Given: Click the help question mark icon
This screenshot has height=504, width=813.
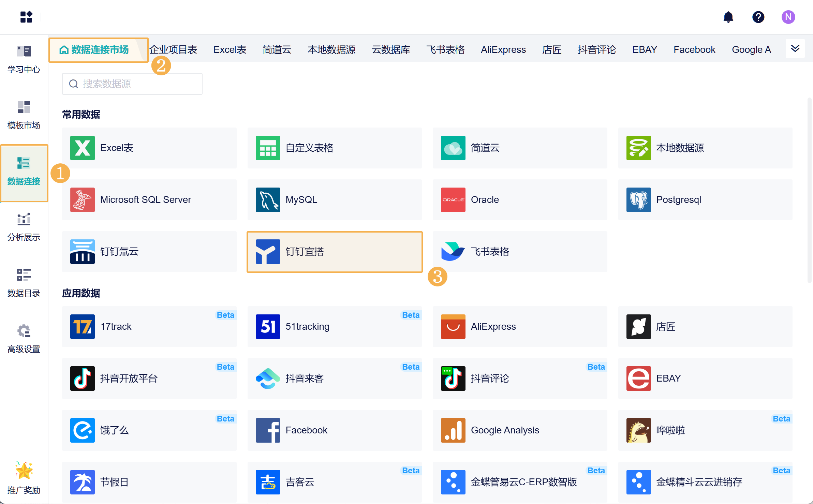Looking at the screenshot, I should coord(758,17).
